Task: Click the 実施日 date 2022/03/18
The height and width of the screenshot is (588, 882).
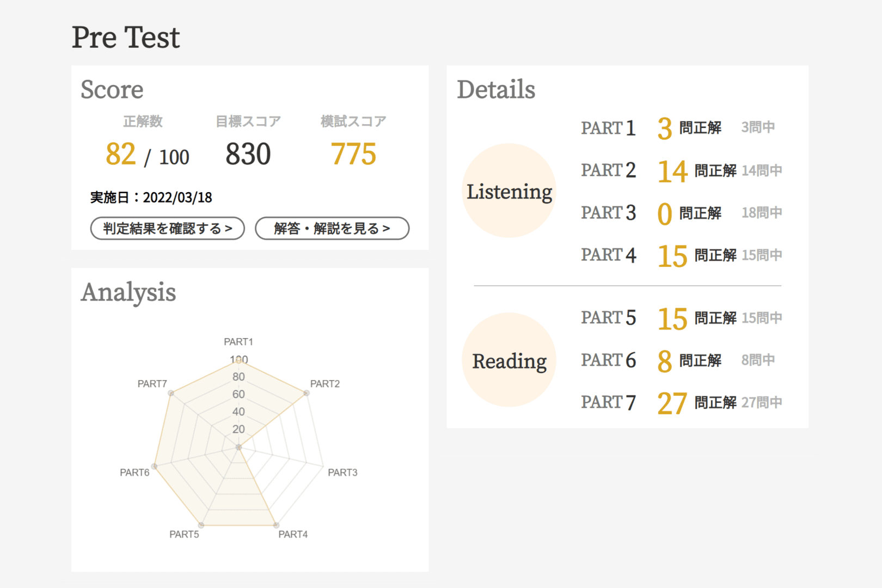Action: [x=177, y=198]
